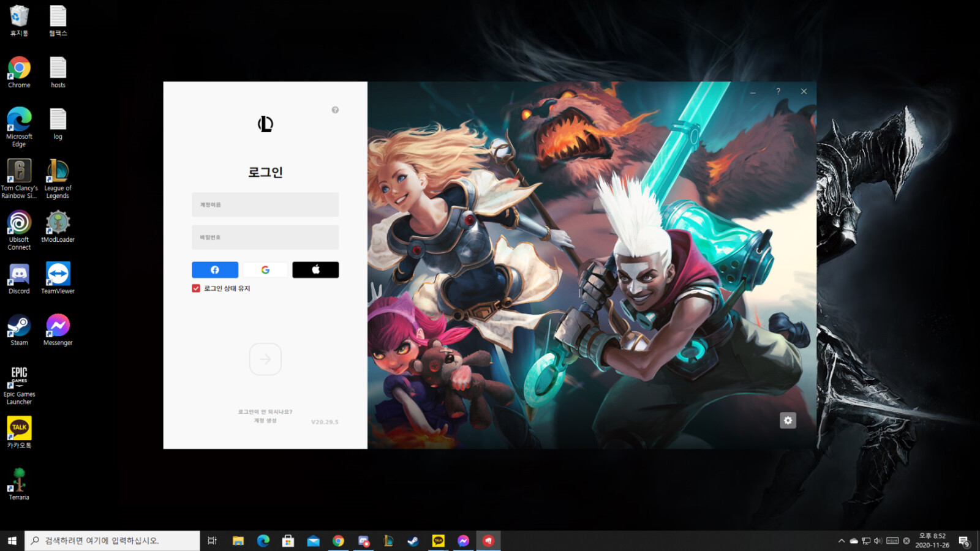
Task: Open Task View from the taskbar
Action: (x=213, y=541)
